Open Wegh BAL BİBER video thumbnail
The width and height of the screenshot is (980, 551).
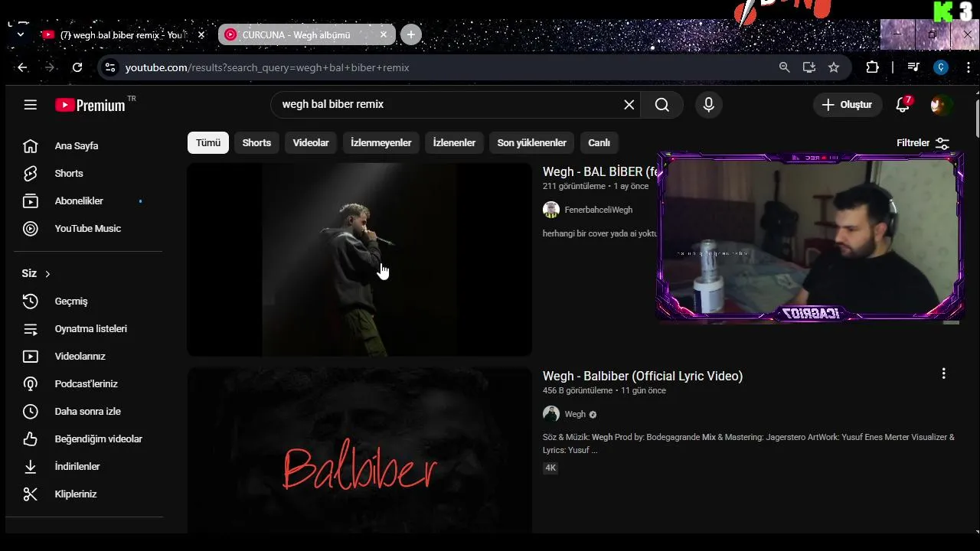point(359,259)
